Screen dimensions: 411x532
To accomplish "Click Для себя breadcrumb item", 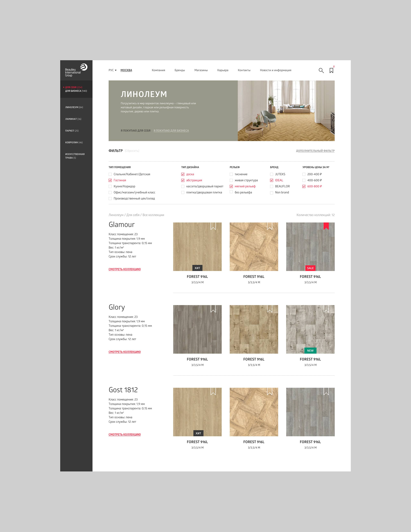I will [x=133, y=215].
